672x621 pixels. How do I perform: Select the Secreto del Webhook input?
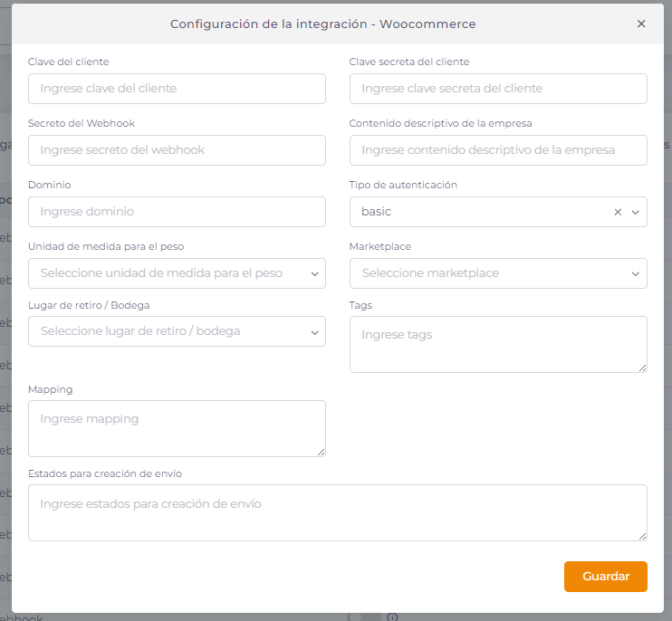(177, 150)
